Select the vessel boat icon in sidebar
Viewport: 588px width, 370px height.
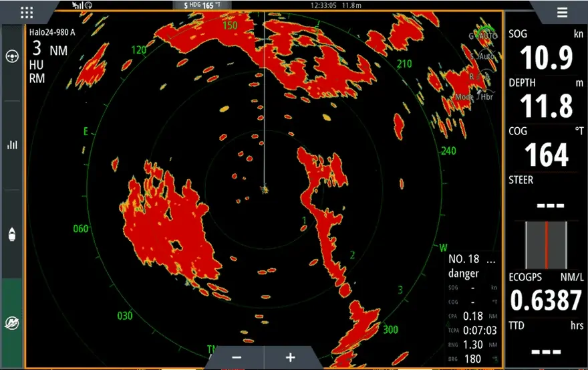click(x=12, y=235)
